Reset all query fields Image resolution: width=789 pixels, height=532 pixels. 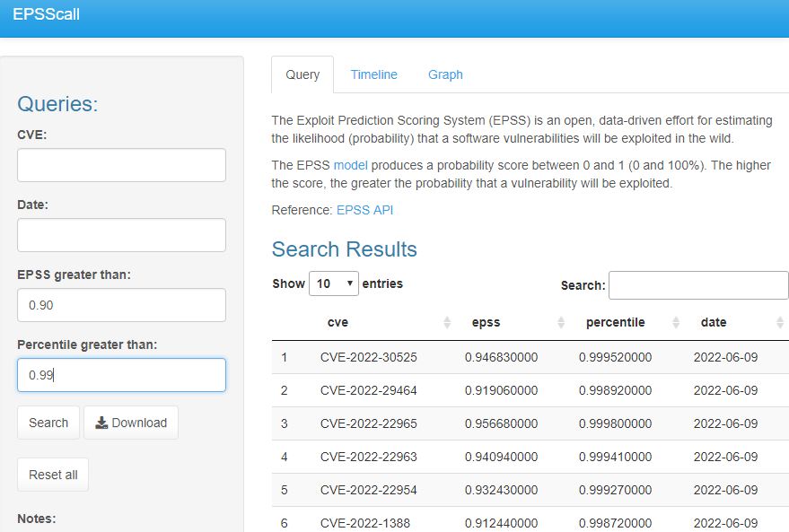53,475
